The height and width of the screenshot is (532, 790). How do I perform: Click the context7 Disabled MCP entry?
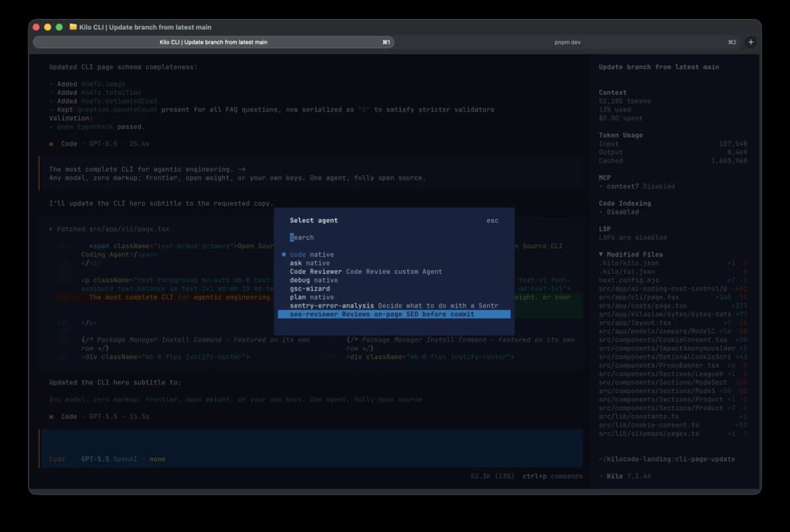coord(637,186)
